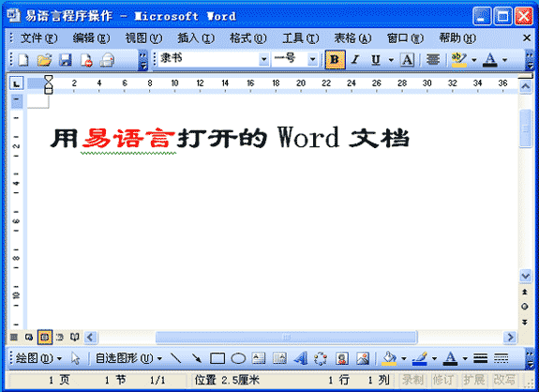
Task: Switch to outline view icon
Action: [x=60, y=338]
